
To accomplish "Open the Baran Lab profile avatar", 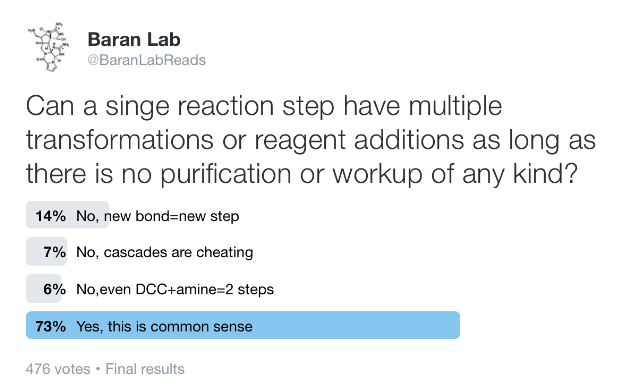I will coord(48,47).
